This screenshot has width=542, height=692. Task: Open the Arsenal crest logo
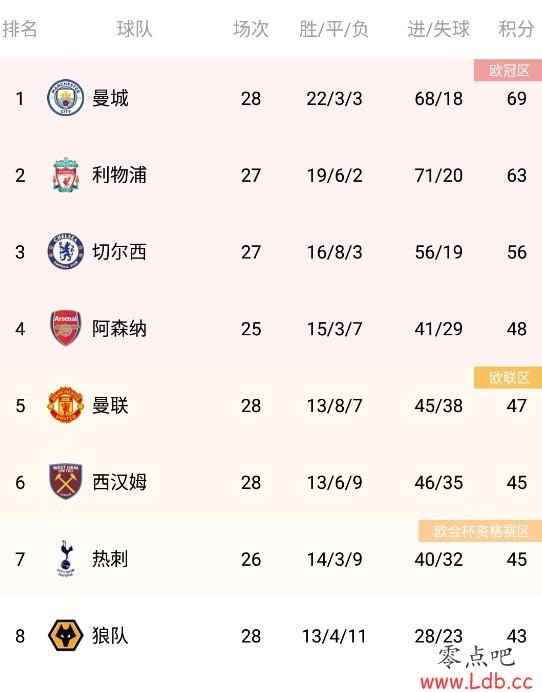pyautogui.click(x=65, y=328)
